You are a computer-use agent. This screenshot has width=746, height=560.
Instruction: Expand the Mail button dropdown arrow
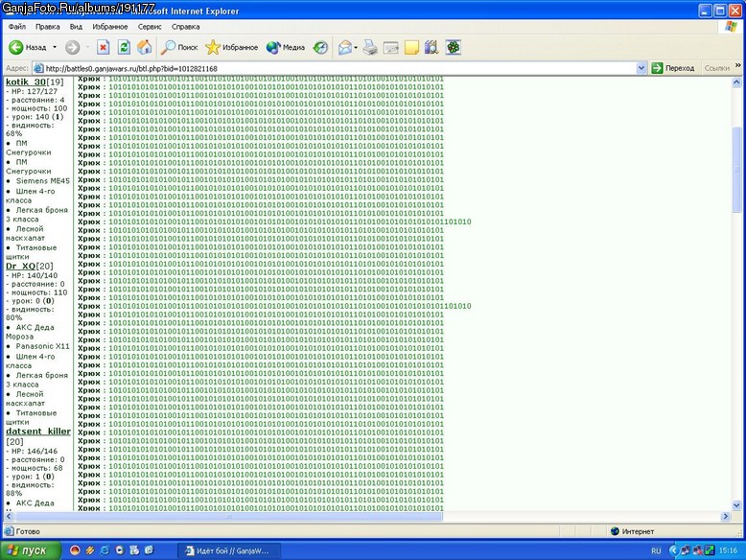[356, 47]
